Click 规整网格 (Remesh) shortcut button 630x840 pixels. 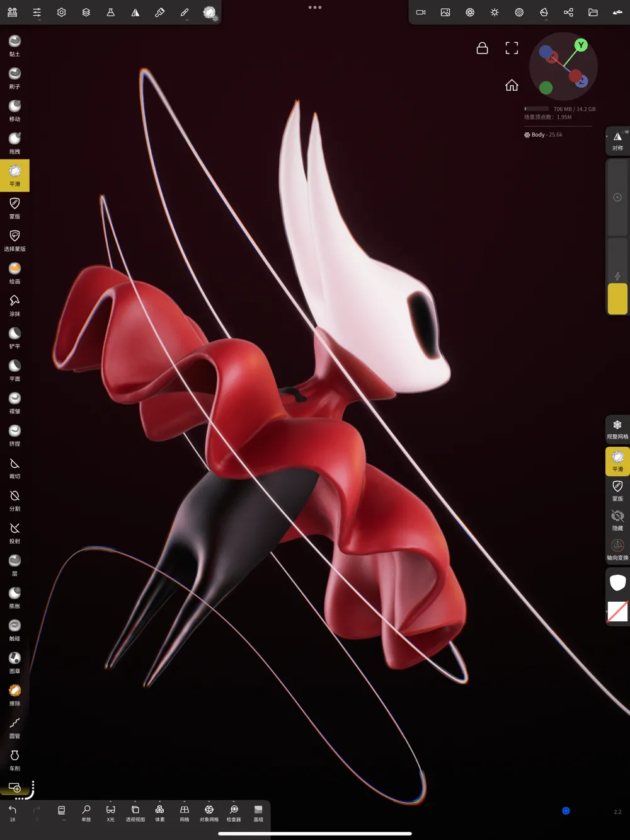pos(617,429)
